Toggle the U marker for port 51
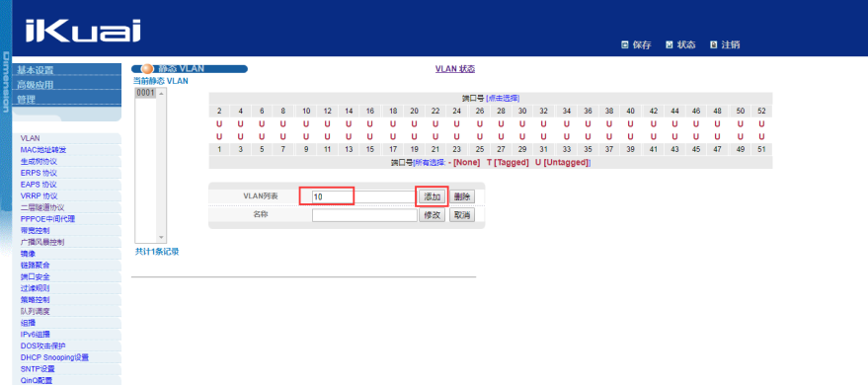 point(761,136)
